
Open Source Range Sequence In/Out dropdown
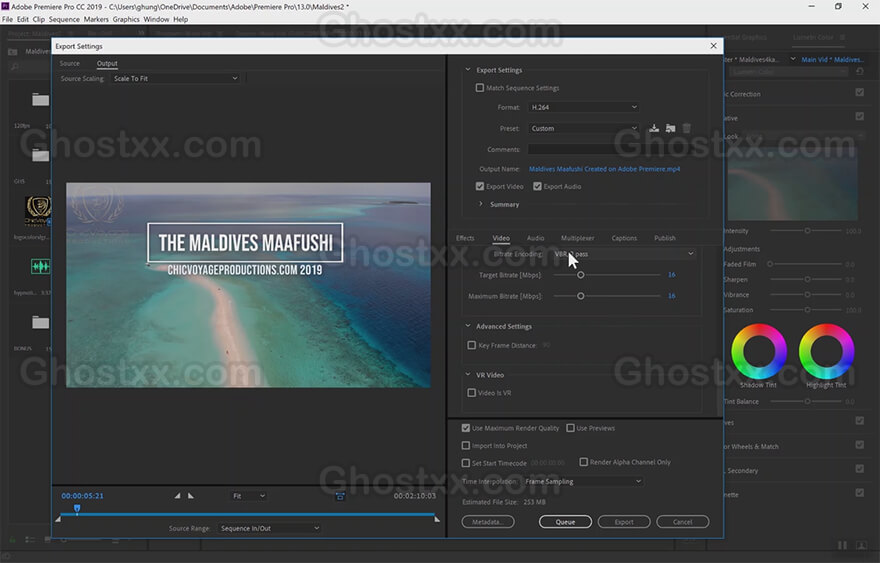269,528
